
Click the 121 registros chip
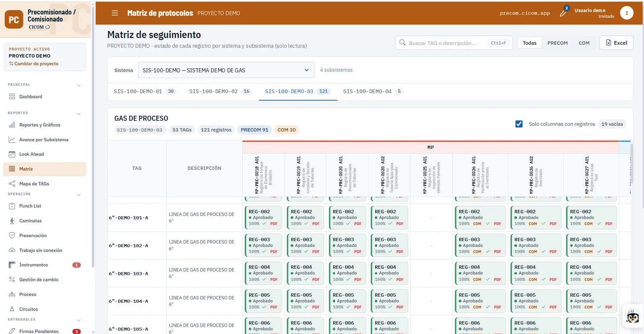pos(216,130)
